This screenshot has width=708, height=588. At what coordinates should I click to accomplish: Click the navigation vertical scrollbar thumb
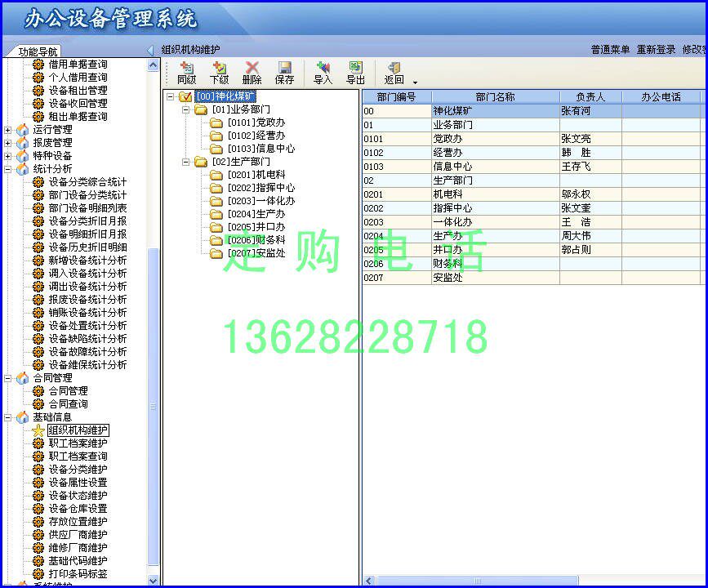coord(153,407)
